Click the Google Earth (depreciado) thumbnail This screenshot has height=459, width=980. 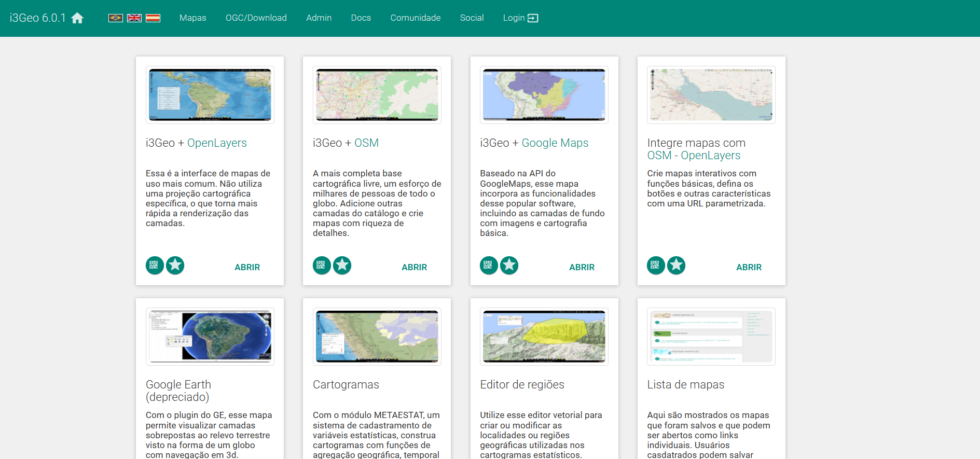click(210, 337)
